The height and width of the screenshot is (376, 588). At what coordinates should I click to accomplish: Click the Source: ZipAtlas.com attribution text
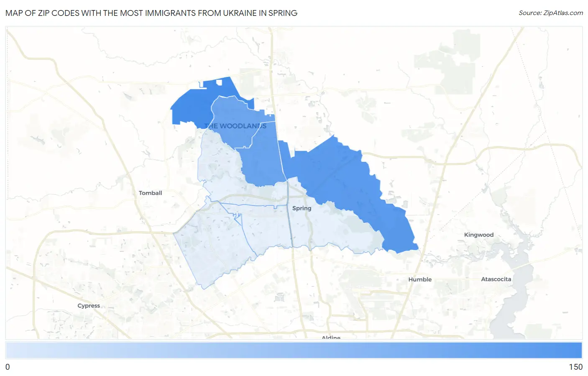tap(550, 13)
